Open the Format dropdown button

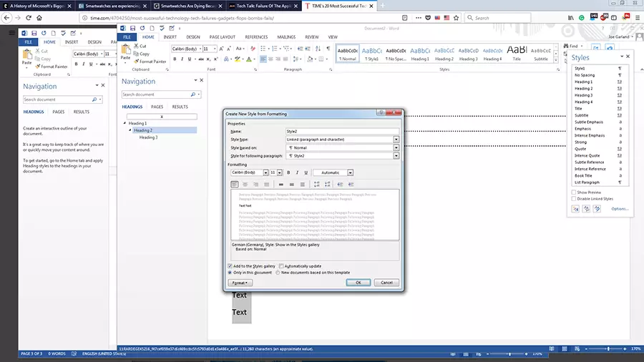click(x=240, y=283)
